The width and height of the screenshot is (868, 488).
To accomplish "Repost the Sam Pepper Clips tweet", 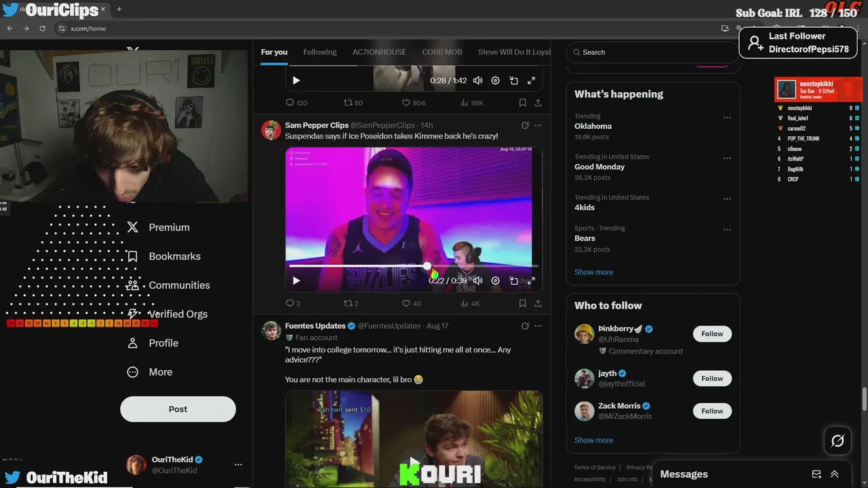I will coord(351,304).
